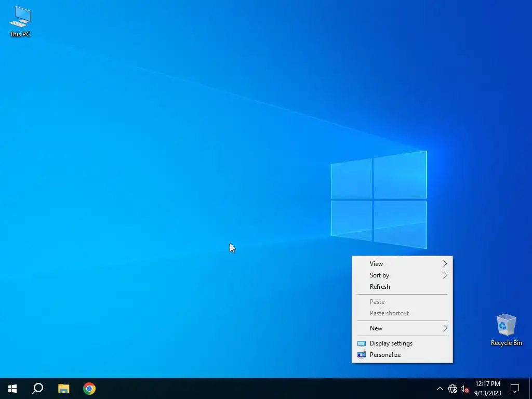
Task: Open the Sort by submenu
Action: point(403,275)
